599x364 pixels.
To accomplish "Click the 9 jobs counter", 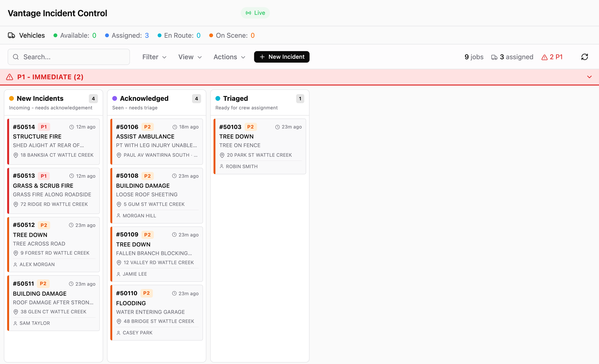I will click(474, 57).
